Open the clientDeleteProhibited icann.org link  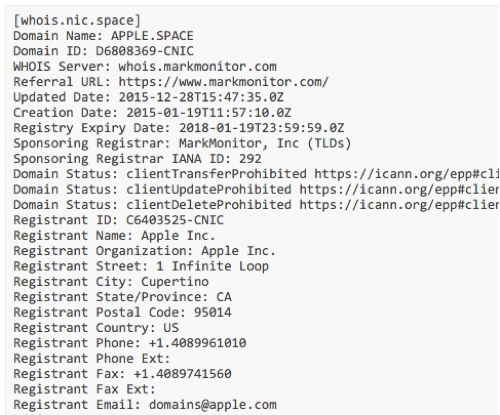[x=399, y=205]
